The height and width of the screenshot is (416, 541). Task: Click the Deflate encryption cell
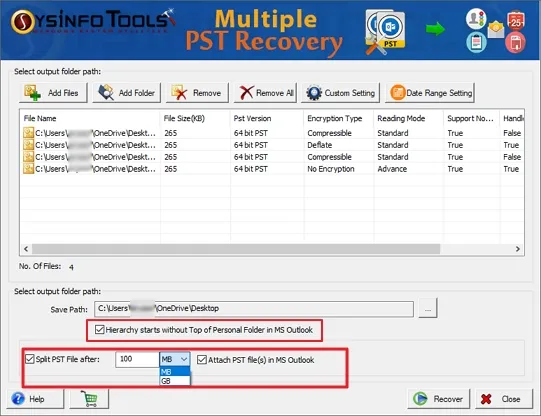coord(319,145)
